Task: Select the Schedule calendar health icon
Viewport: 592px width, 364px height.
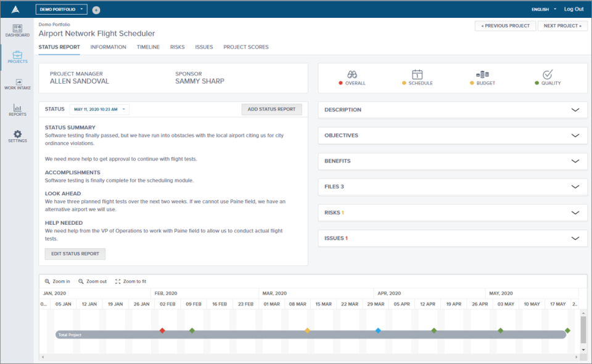Action: pyautogui.click(x=417, y=73)
